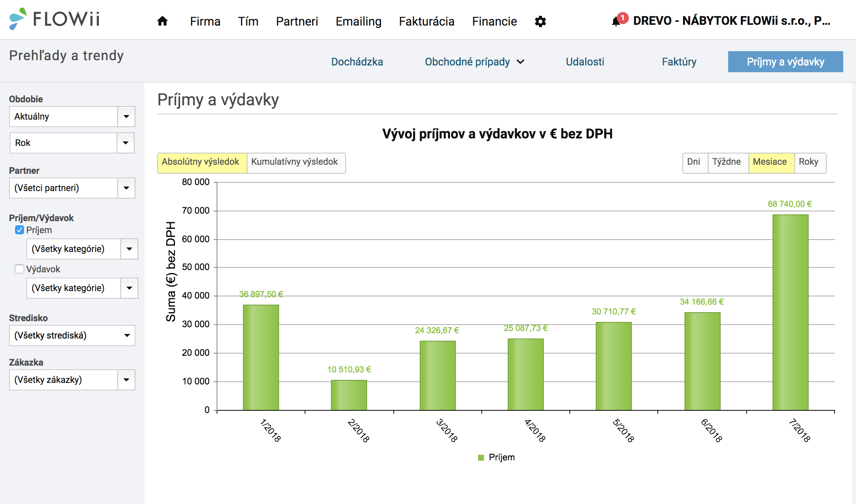Switch chart grouping to Mesiace
Viewport: 856px width, 504px height.
(x=771, y=163)
